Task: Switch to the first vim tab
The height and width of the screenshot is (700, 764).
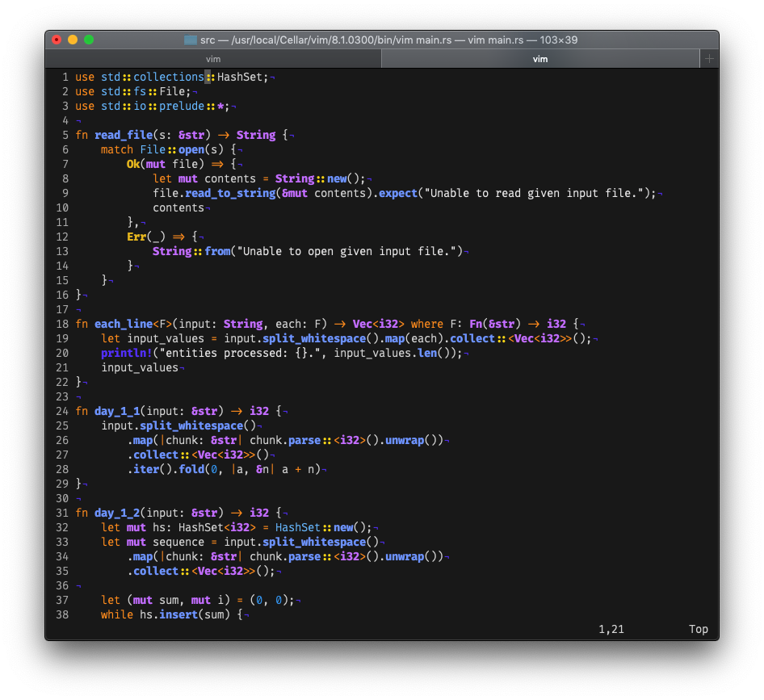Action: (213, 59)
